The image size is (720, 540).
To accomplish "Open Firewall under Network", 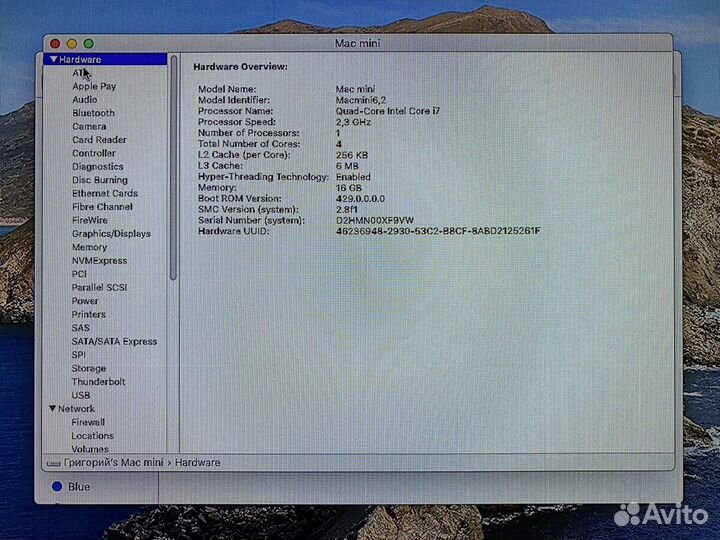I will coord(88,422).
